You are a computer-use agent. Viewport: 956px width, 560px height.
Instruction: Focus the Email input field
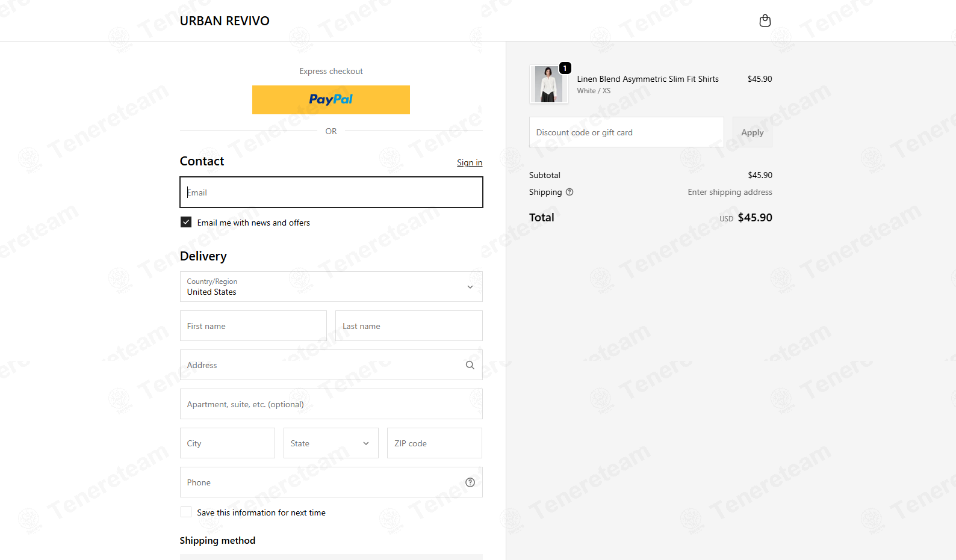(x=331, y=192)
